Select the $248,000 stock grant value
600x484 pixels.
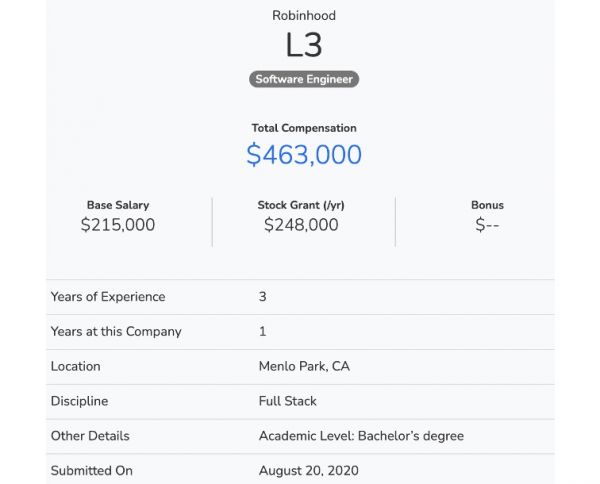click(301, 225)
